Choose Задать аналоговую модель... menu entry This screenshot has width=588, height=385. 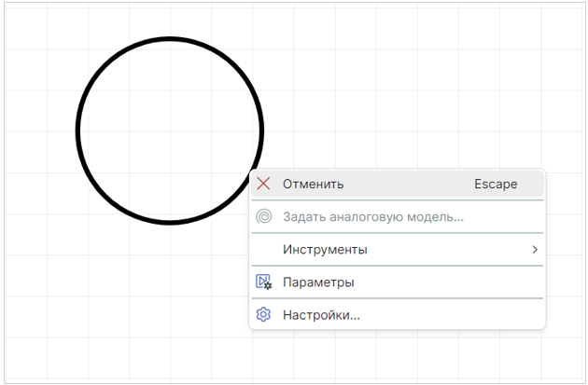tap(397, 216)
